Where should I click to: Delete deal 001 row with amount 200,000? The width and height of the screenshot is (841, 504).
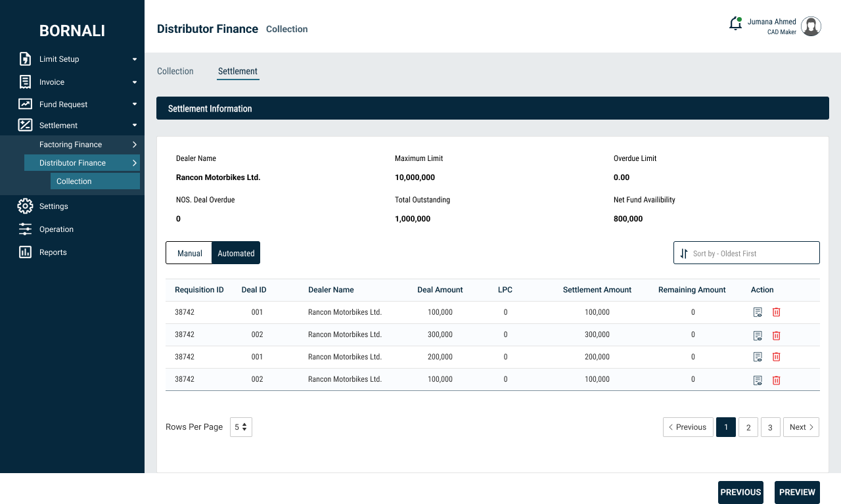click(x=776, y=357)
